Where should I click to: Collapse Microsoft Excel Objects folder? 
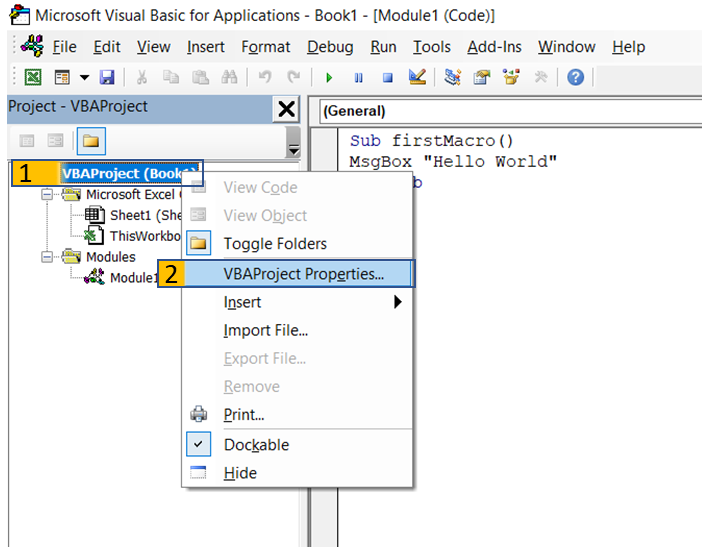point(47,194)
